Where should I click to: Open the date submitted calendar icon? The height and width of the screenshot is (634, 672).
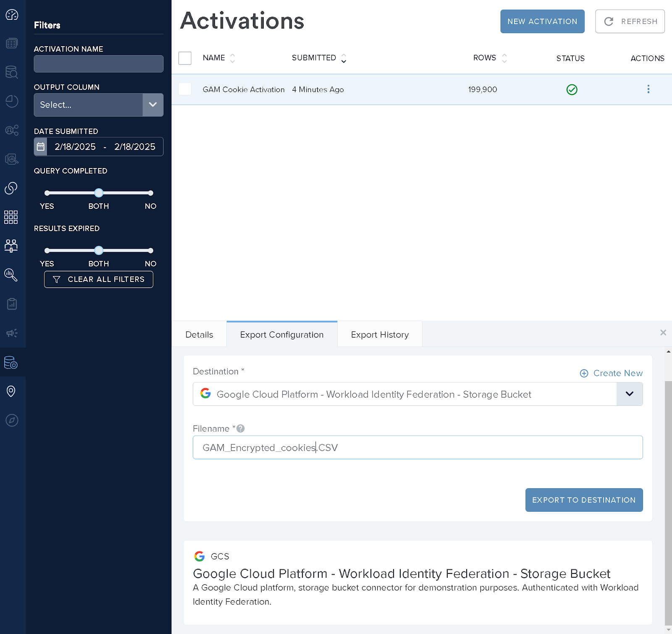click(x=41, y=147)
